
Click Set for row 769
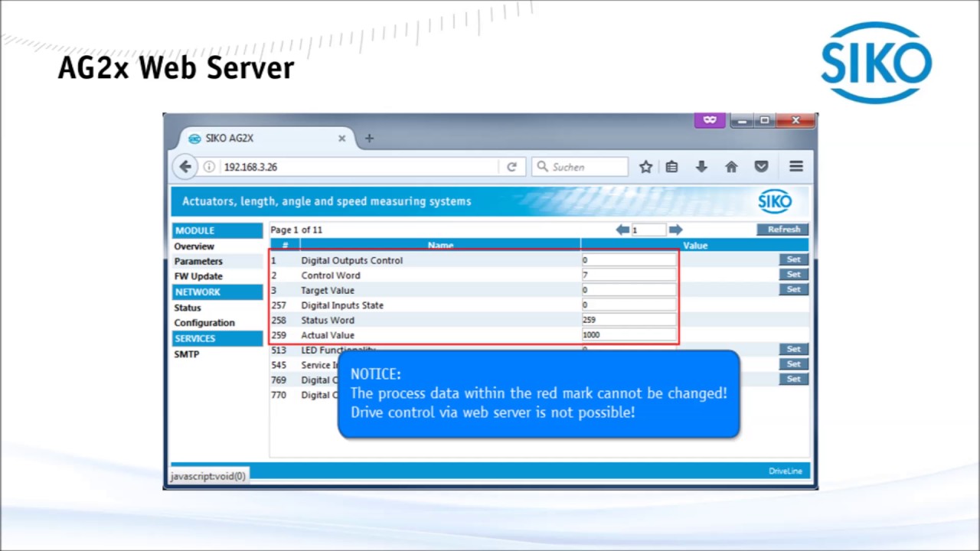coord(793,379)
